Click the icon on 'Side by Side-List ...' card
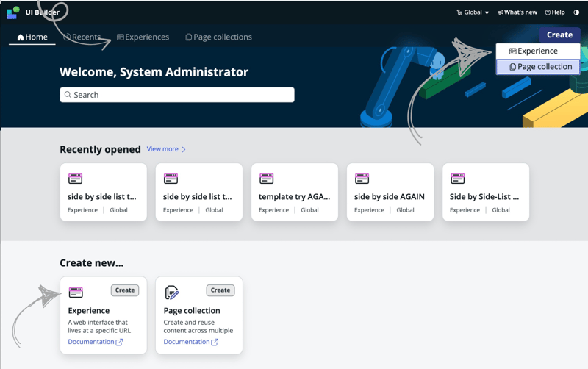This screenshot has width=588, height=369. 457,179
